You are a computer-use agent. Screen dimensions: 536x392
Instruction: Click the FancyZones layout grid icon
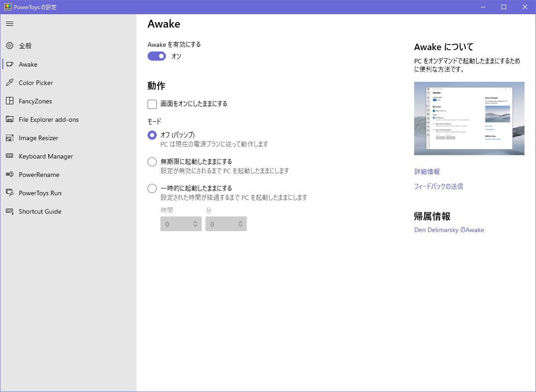10,101
